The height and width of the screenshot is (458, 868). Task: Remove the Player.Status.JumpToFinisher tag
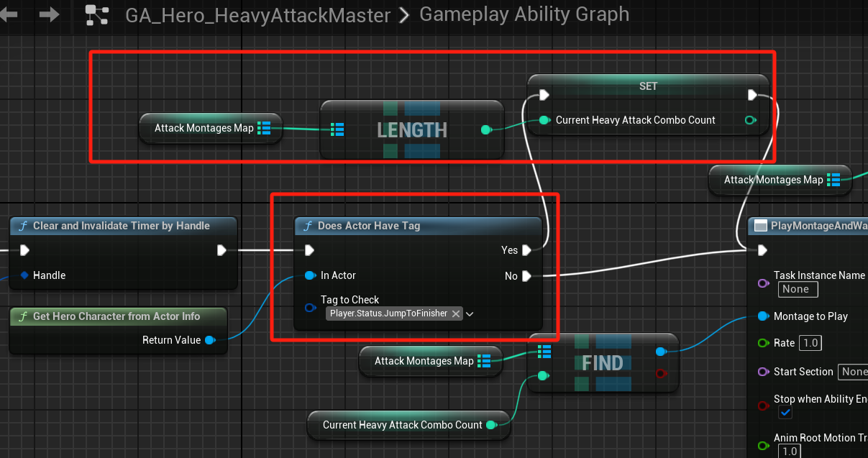456,313
